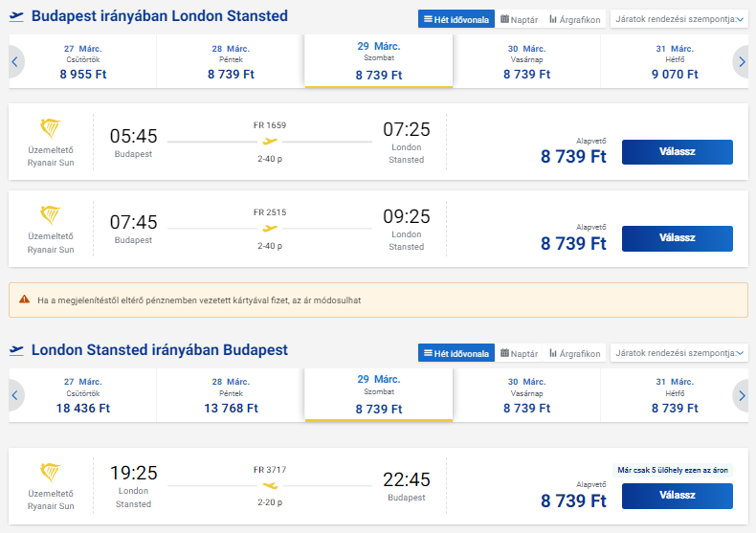Select return 'Hét idővonala' view
Image resolution: width=756 pixels, height=533 pixels.
coord(456,353)
